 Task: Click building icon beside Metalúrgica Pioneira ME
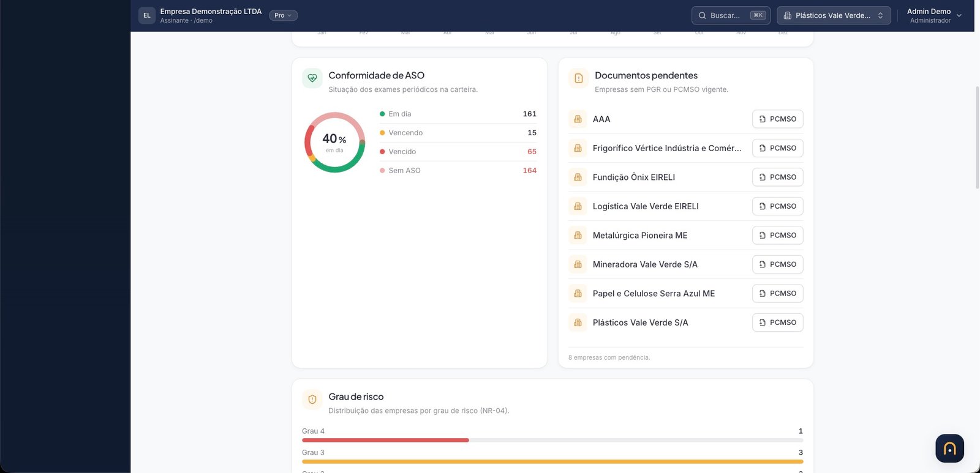(x=578, y=235)
